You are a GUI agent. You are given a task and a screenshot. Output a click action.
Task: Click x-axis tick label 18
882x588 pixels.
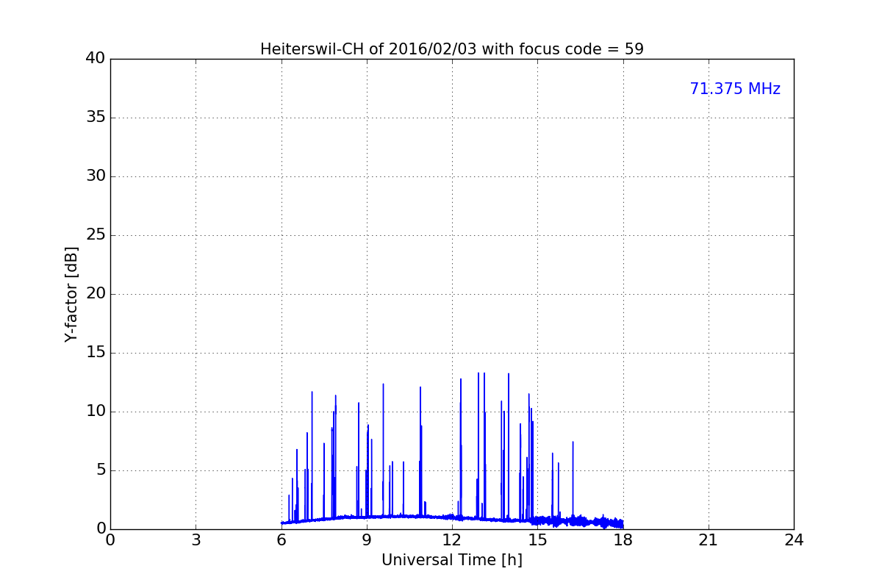tap(623, 540)
